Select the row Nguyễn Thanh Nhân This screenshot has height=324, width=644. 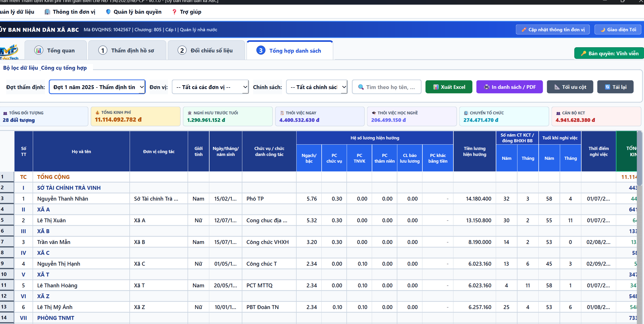(x=318, y=199)
